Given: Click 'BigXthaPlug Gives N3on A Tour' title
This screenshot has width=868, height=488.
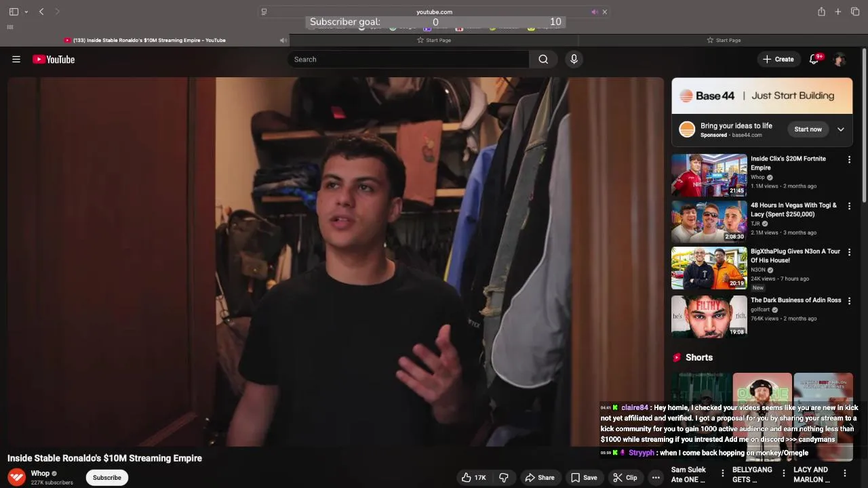Looking at the screenshot, I should click(x=795, y=256).
